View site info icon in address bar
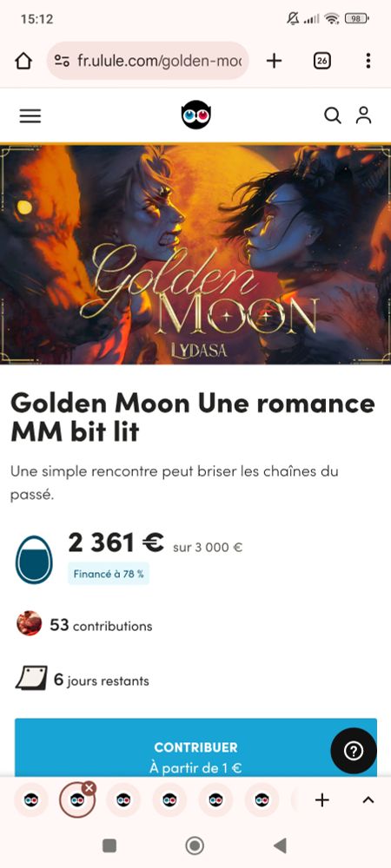 click(62, 61)
